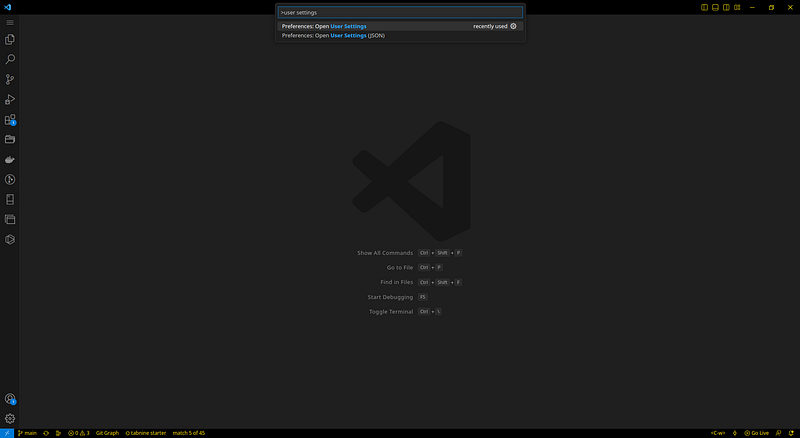This screenshot has height=438, width=800.
Task: Restore down the VS Code window
Action: pos(771,7)
